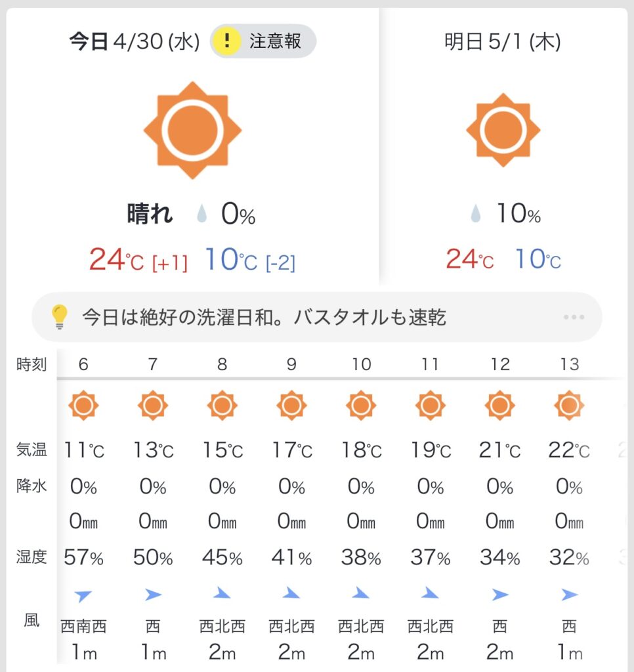Screen dimensions: 634x672
Task: Open the 注意報 advisory badge
Action: [x=263, y=41]
